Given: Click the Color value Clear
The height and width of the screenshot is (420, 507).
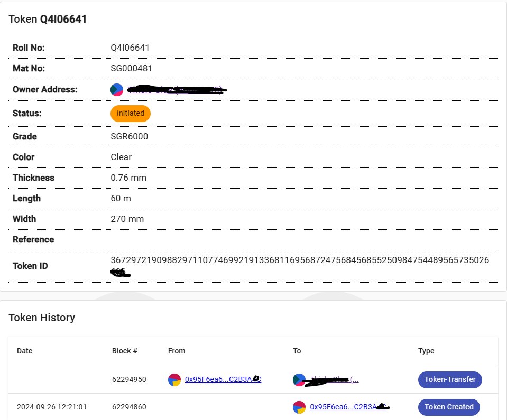Looking at the screenshot, I should pyautogui.click(x=121, y=157).
